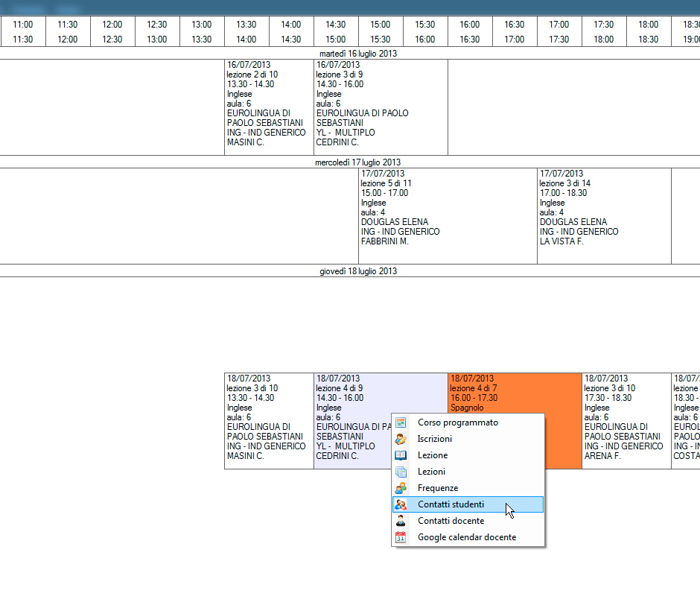Click the 14:30 - 15:00 time slot header

pos(336,32)
